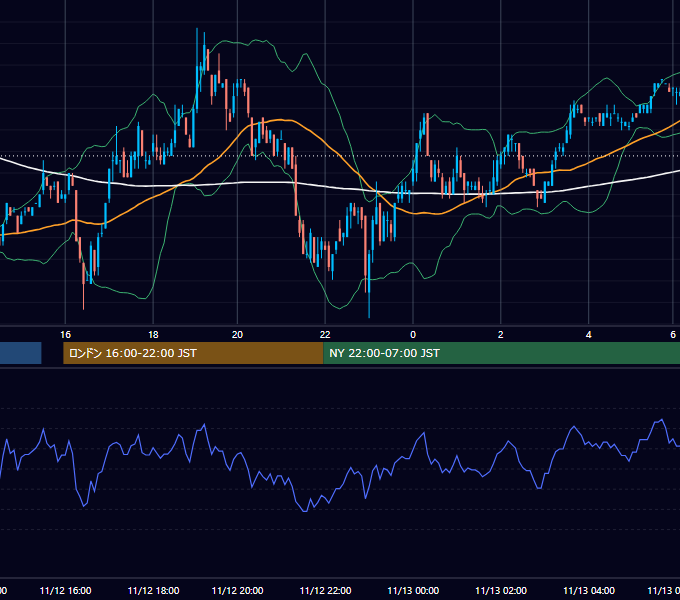This screenshot has height=600, width=680.
Task: Select hour label 16 on price chart axis
Action: pyautogui.click(x=65, y=335)
